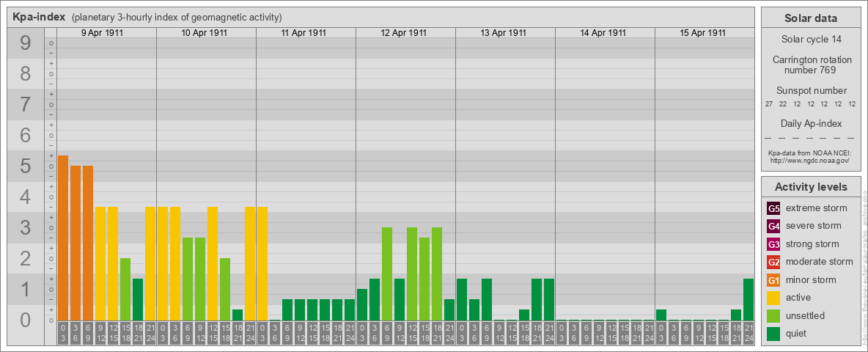
Task: Click the G1 minor storm icon
Action: tap(773, 280)
